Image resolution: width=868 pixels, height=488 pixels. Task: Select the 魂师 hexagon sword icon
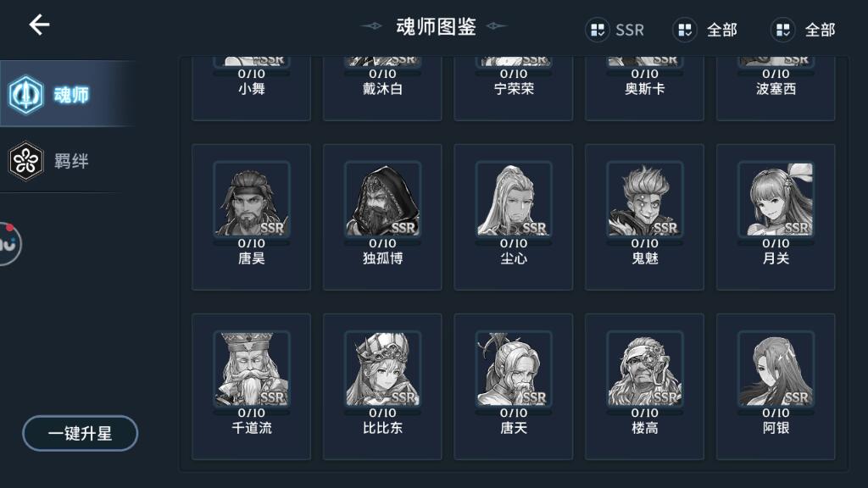25,95
